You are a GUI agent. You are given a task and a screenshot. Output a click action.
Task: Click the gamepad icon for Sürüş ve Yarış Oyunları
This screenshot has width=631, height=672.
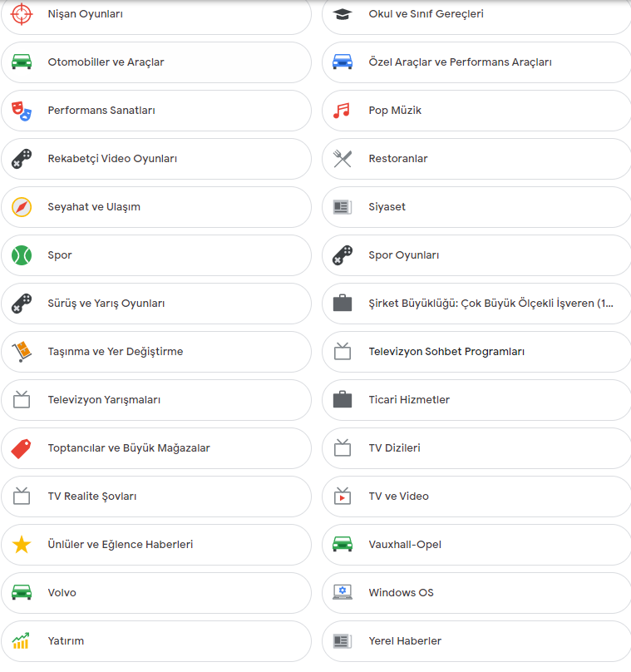22,304
